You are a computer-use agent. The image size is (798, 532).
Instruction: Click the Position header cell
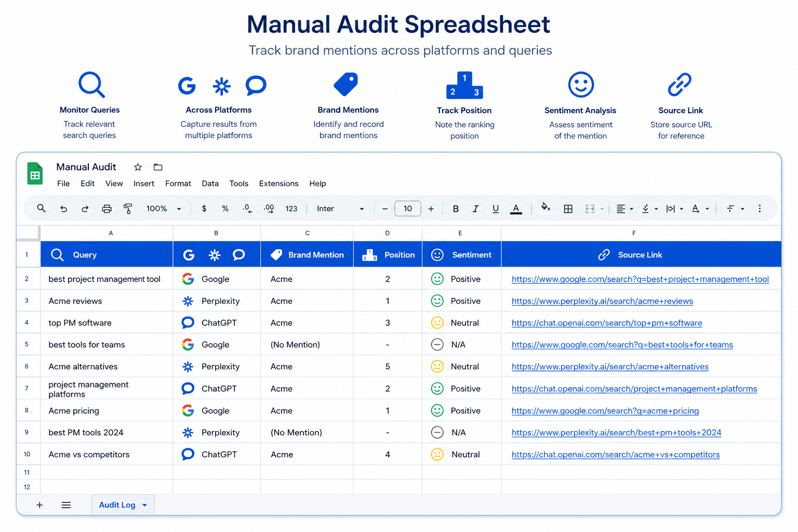(388, 255)
